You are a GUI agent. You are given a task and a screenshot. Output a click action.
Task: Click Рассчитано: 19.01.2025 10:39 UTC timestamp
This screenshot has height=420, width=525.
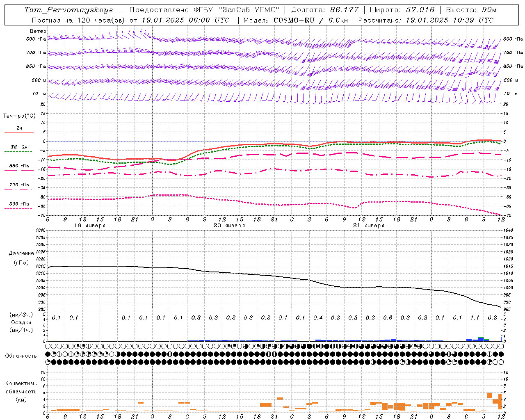pyautogui.click(x=426, y=20)
